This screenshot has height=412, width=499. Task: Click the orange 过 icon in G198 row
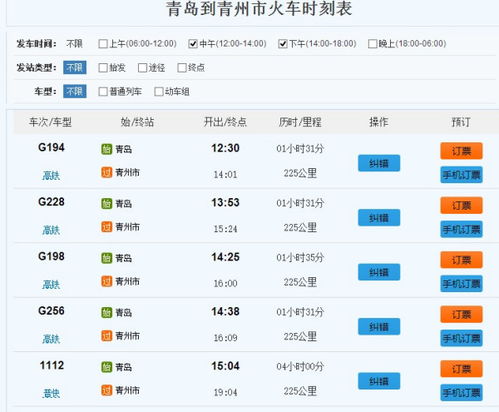point(107,281)
